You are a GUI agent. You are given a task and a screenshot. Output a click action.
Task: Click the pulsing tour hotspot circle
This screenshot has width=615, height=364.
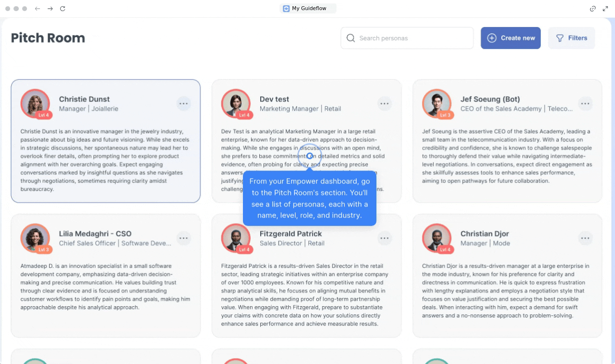pyautogui.click(x=310, y=156)
